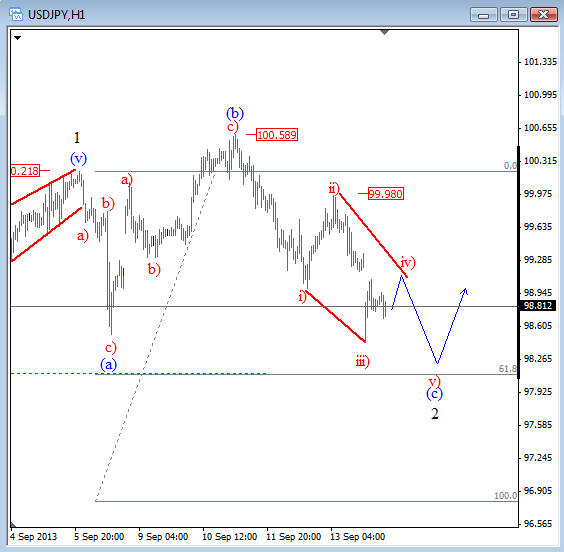Select the red c) label under (b)

tap(233, 127)
